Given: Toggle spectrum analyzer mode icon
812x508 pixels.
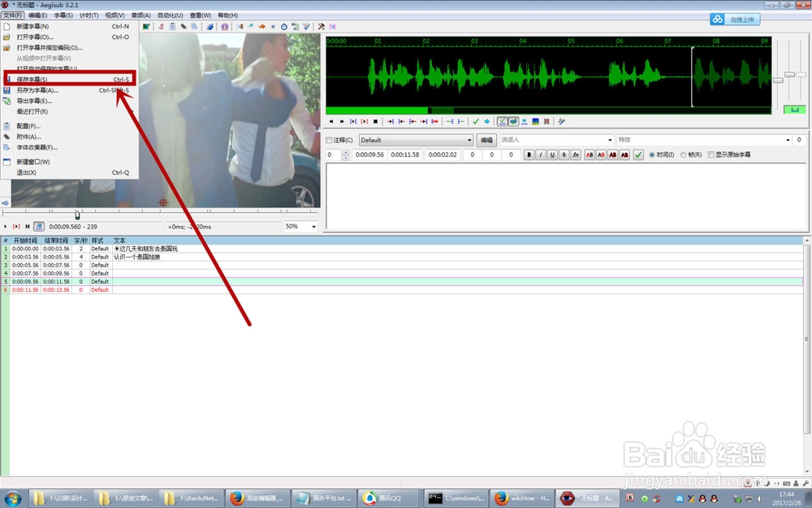Looking at the screenshot, I should point(535,121).
